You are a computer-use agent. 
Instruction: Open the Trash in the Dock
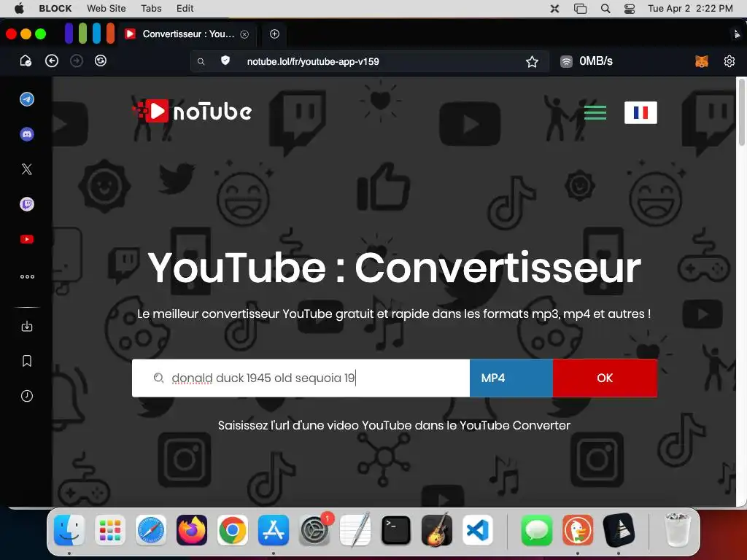pos(677,530)
